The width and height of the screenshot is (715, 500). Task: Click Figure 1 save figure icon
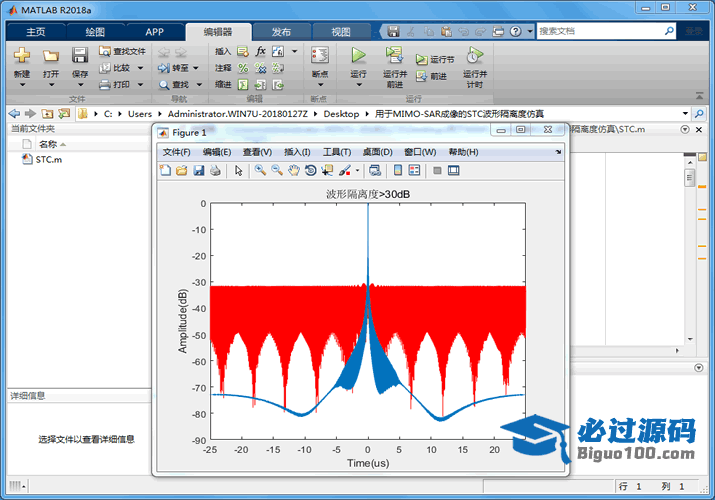(x=198, y=170)
